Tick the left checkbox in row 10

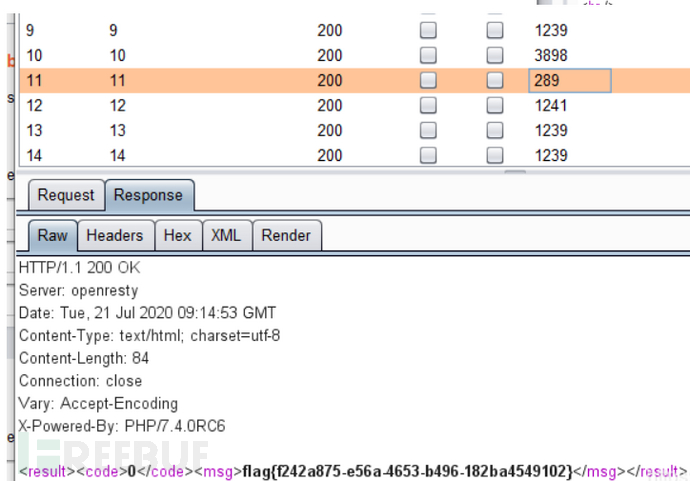click(x=428, y=55)
